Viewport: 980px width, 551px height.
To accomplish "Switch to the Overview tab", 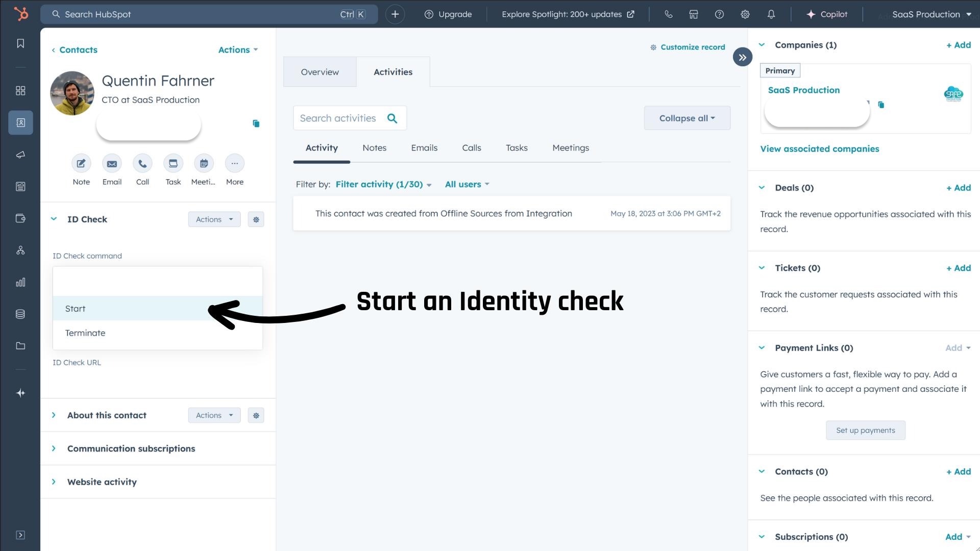I will (x=320, y=71).
